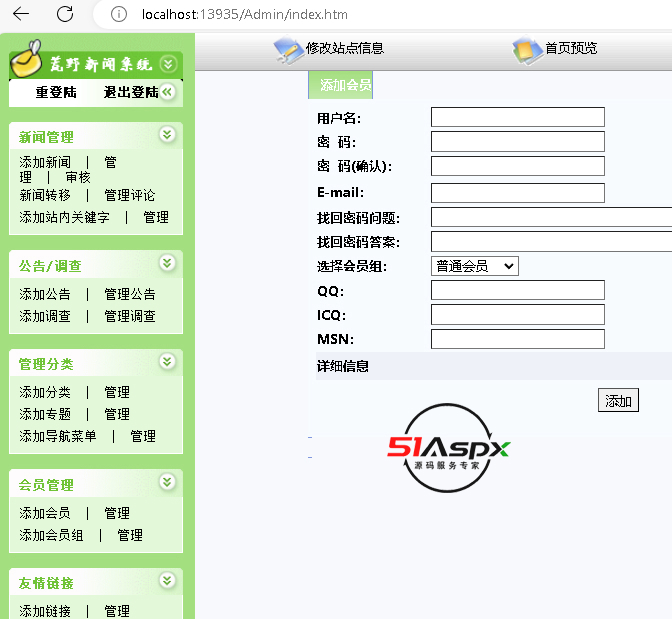
Task: Open 添加分类 link
Action: tap(45, 392)
